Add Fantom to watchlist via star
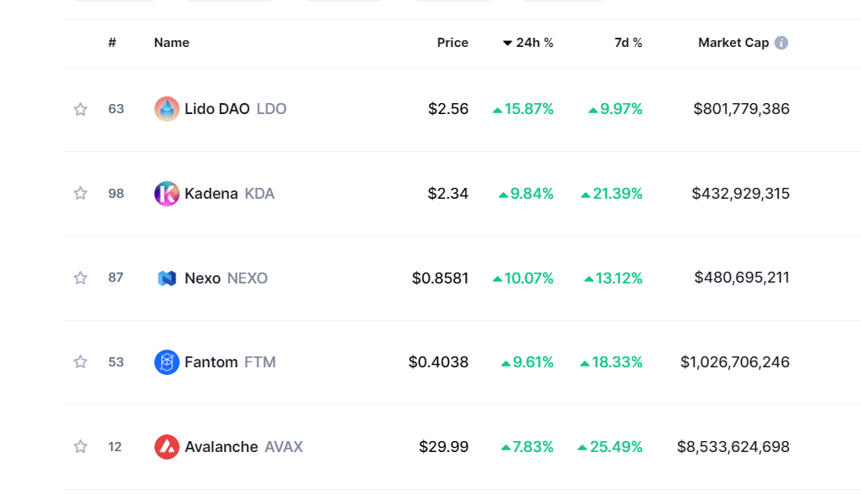Viewport: 861px width, 504px height. tap(81, 362)
